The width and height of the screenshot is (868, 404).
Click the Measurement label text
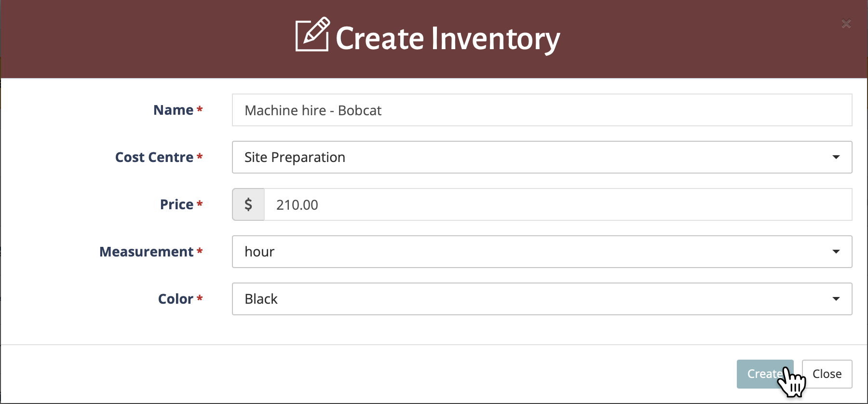(146, 252)
